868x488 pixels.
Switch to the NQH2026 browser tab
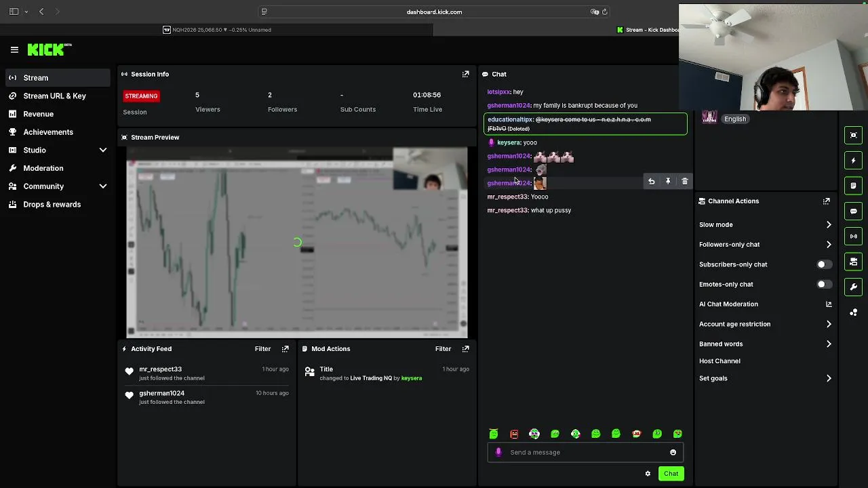216,30
